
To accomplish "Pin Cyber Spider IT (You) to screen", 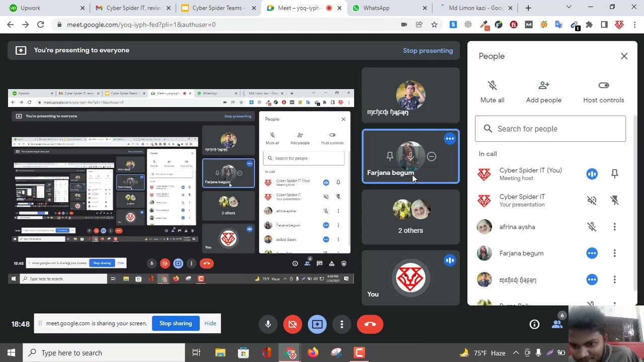I will (614, 174).
